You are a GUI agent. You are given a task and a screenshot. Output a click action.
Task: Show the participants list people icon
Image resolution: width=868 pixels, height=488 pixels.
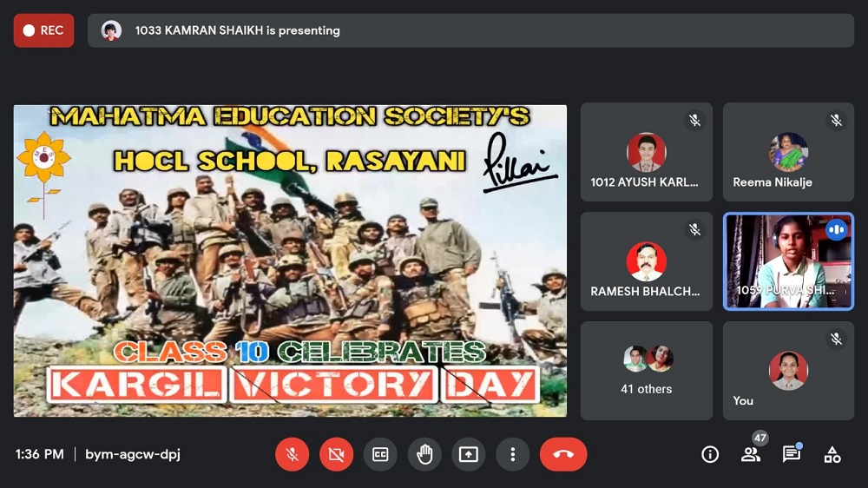pos(750,454)
